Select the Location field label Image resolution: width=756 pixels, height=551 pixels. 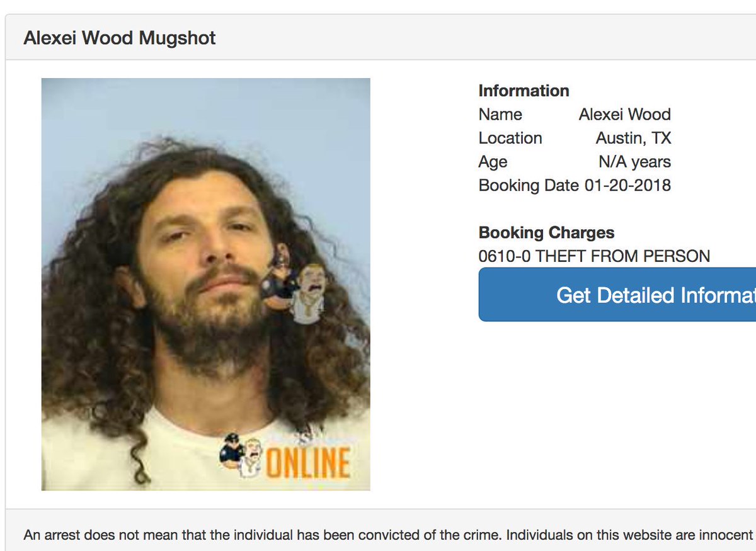510,138
